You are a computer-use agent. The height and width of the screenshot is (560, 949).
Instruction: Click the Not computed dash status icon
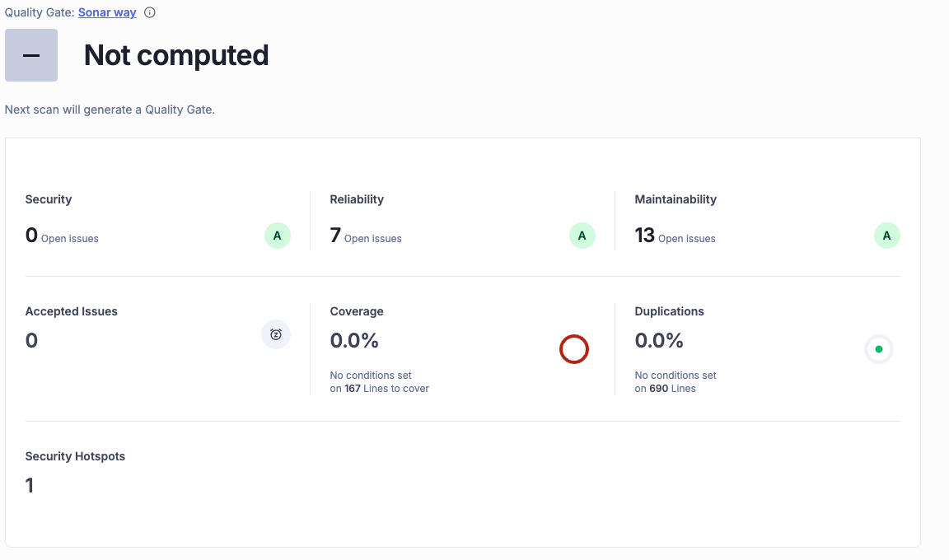click(x=31, y=55)
